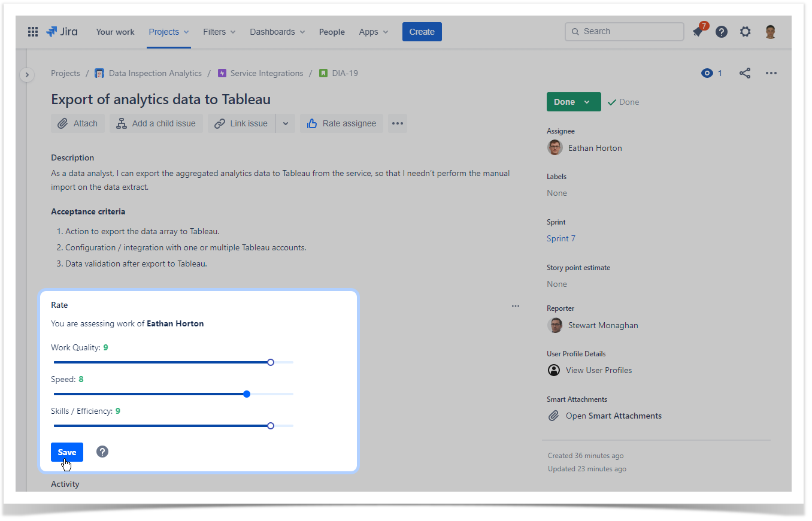
Task: Open the Rate panel three-dot menu
Action: (x=516, y=306)
